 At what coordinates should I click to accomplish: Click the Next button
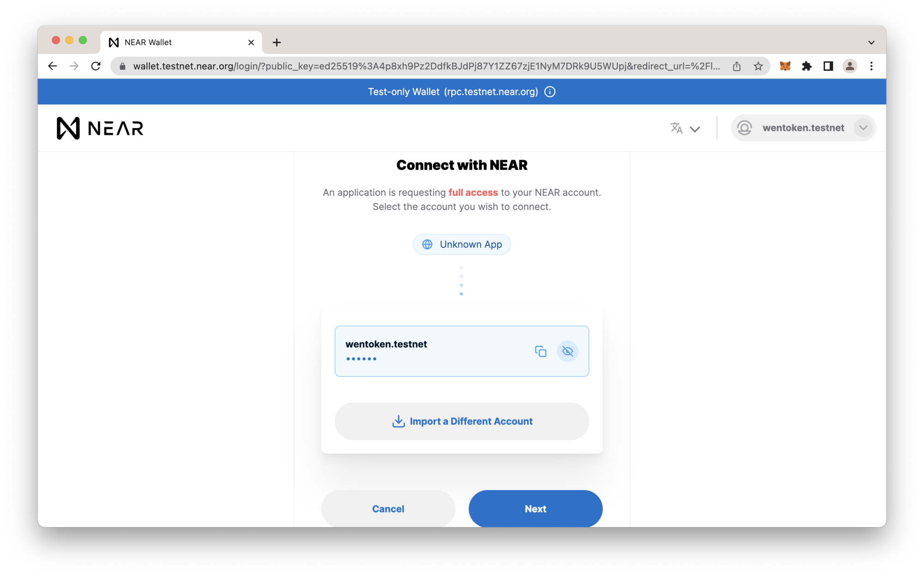point(535,509)
